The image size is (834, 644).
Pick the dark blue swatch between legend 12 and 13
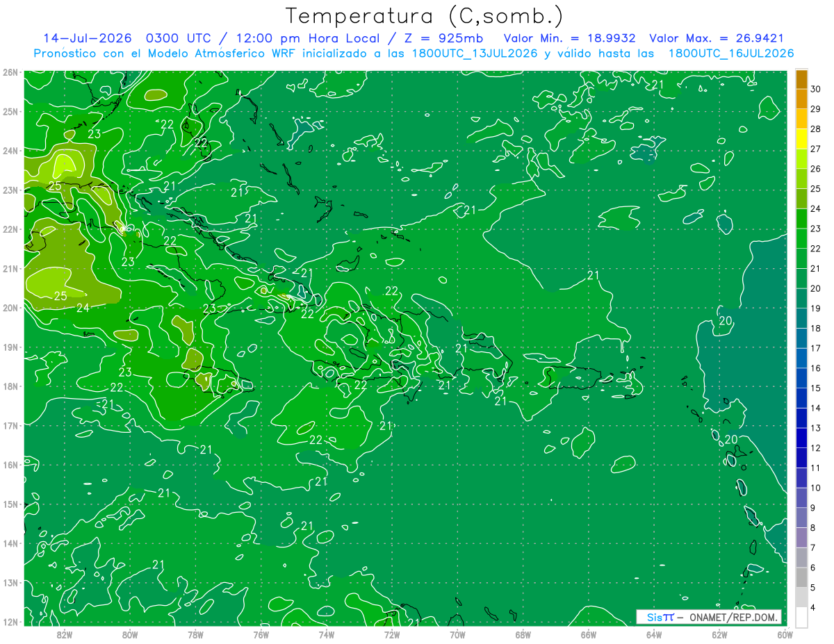(801, 438)
